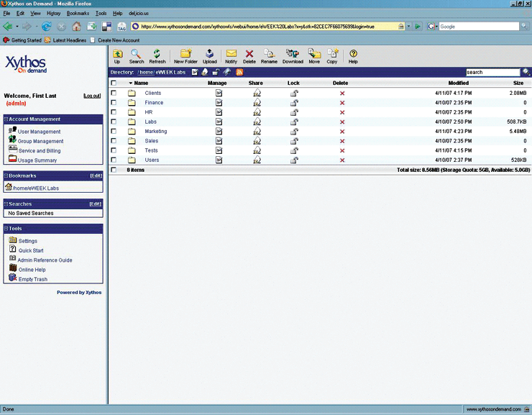Edit Bookmarks panel via Edit link

[96, 175]
